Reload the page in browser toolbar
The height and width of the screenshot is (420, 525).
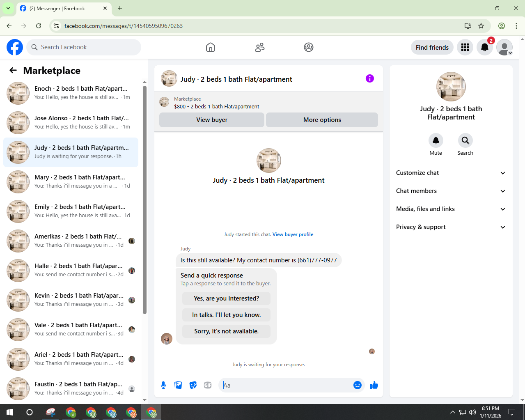[x=39, y=26]
